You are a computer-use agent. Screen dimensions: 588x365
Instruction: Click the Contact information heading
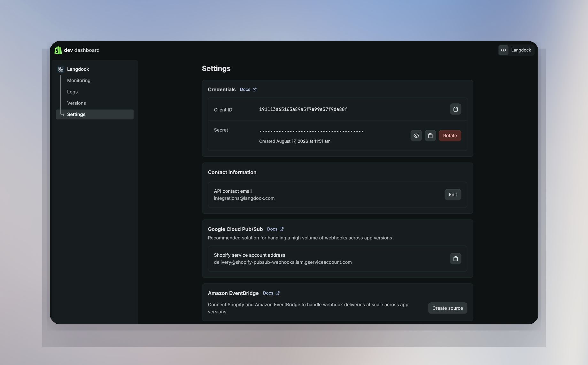click(x=232, y=172)
